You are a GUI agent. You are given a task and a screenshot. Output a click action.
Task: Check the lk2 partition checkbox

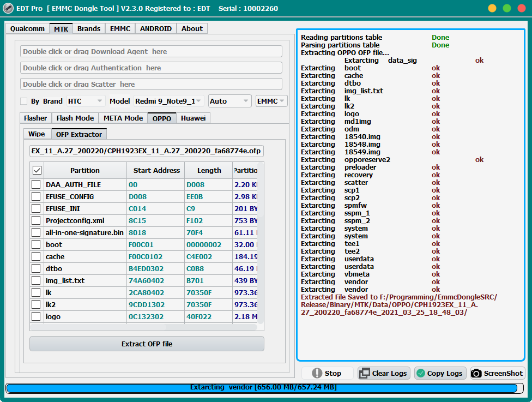(x=36, y=304)
